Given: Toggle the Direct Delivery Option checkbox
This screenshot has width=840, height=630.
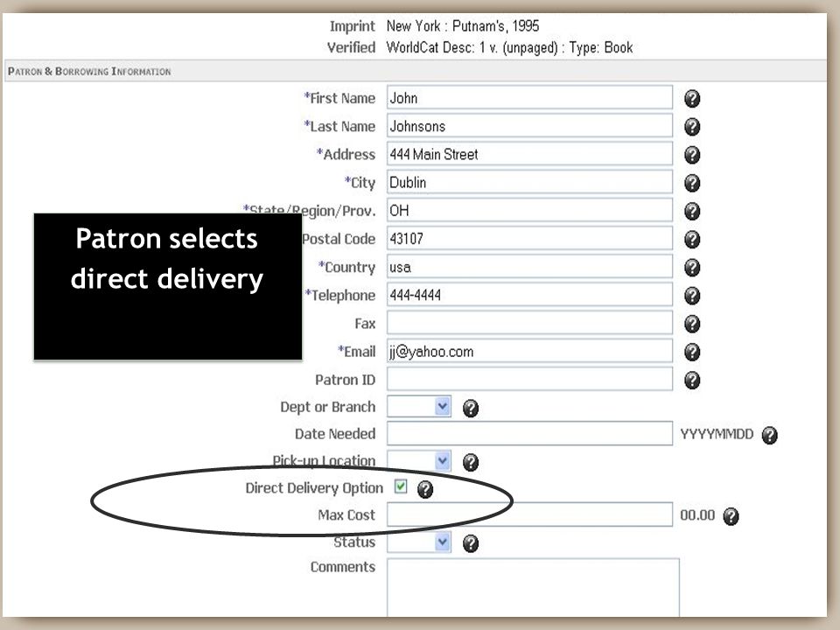Looking at the screenshot, I should 401,486.
